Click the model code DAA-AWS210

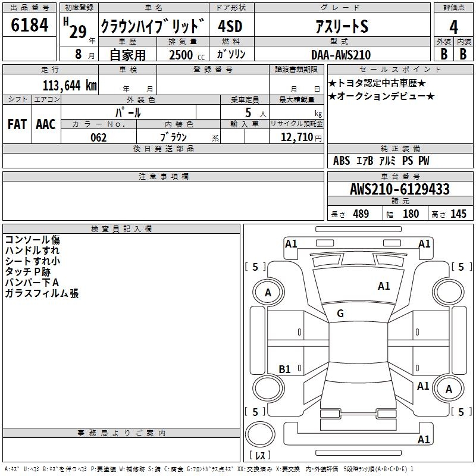point(342,54)
